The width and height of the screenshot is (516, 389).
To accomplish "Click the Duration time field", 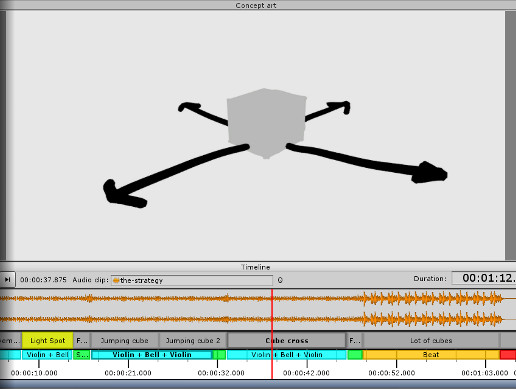I will [x=484, y=278].
